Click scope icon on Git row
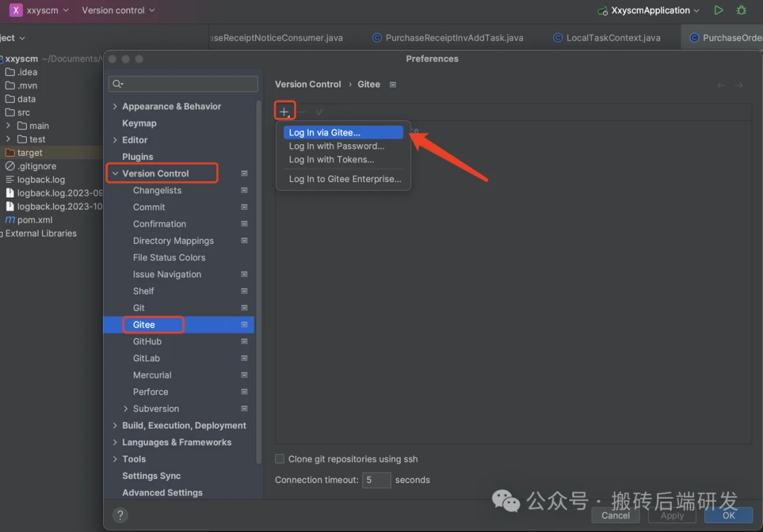The height and width of the screenshot is (532, 763). (244, 307)
